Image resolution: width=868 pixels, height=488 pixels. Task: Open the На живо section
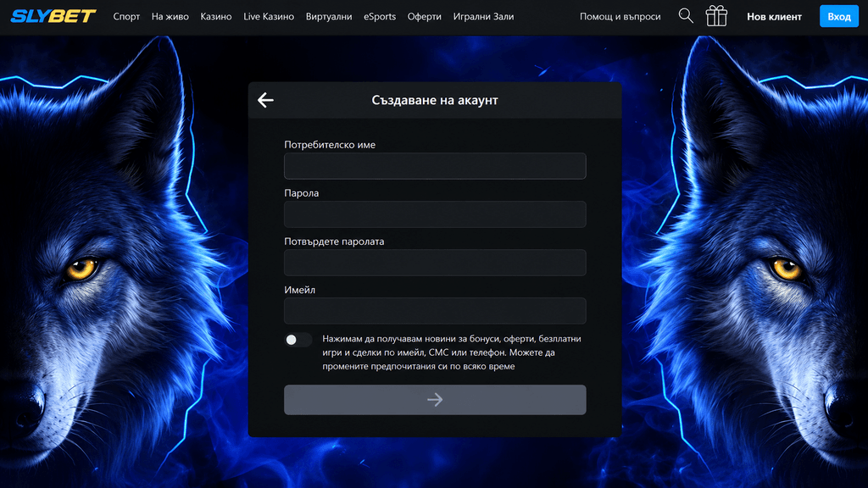[x=170, y=17]
